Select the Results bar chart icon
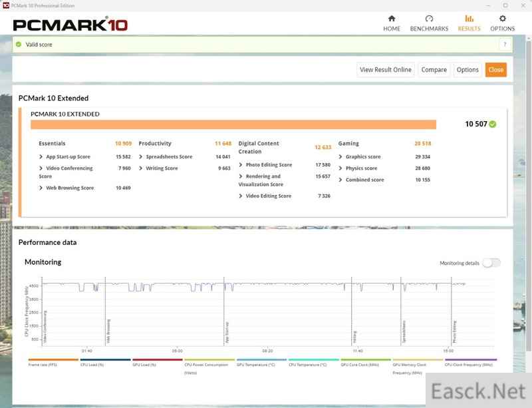Screen dimensions: 532x408 469,19
